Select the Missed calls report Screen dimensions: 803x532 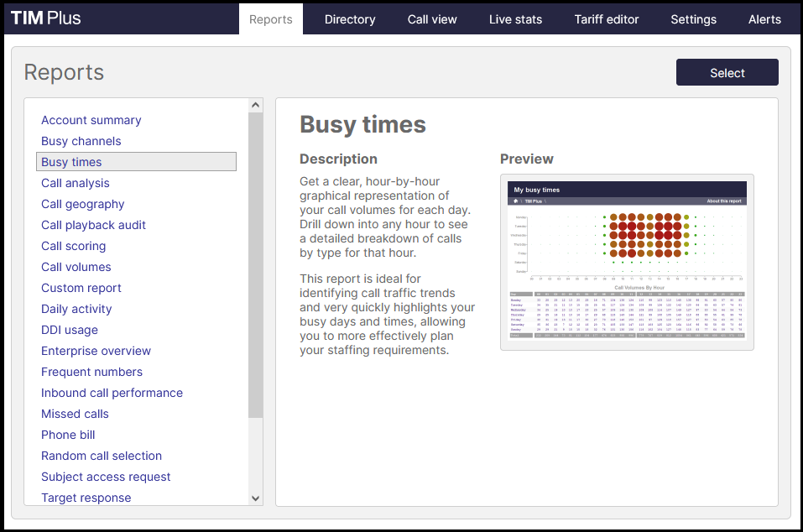coord(75,414)
